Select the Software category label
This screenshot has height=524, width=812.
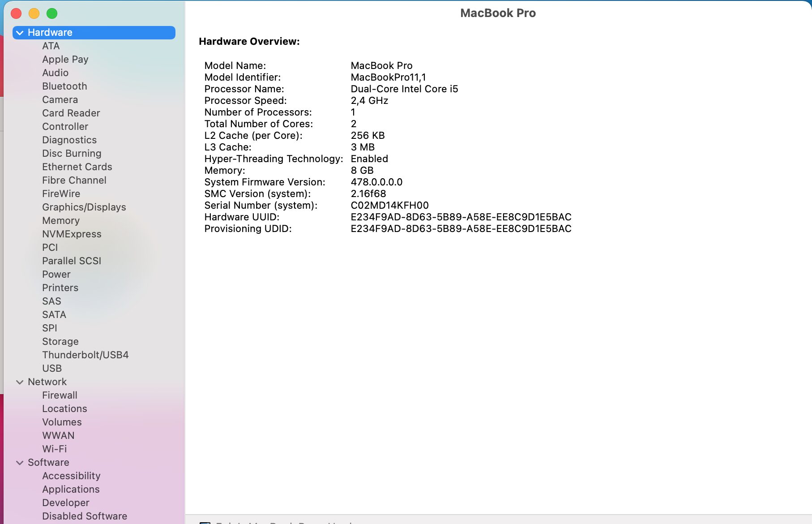pos(48,463)
